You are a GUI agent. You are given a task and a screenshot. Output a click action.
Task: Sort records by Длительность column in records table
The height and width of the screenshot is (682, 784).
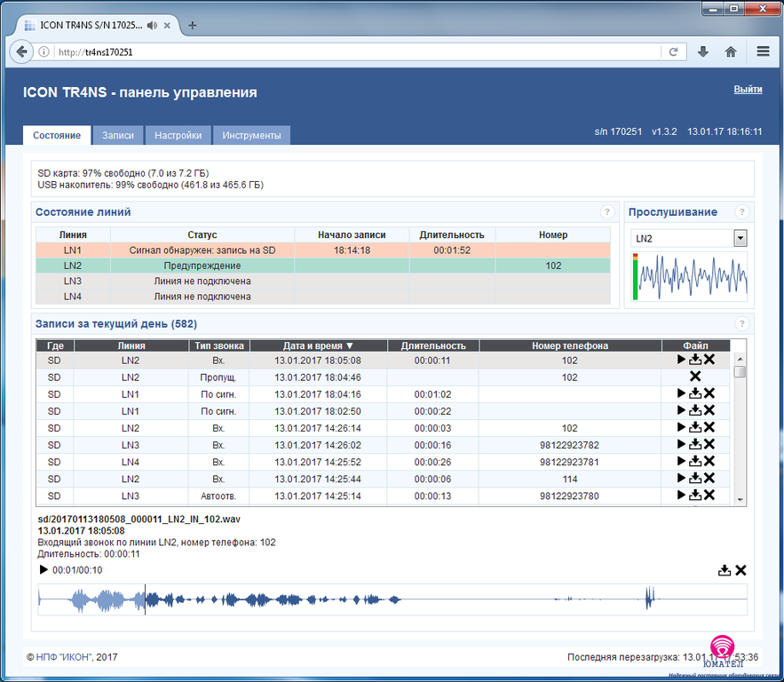pos(433,345)
